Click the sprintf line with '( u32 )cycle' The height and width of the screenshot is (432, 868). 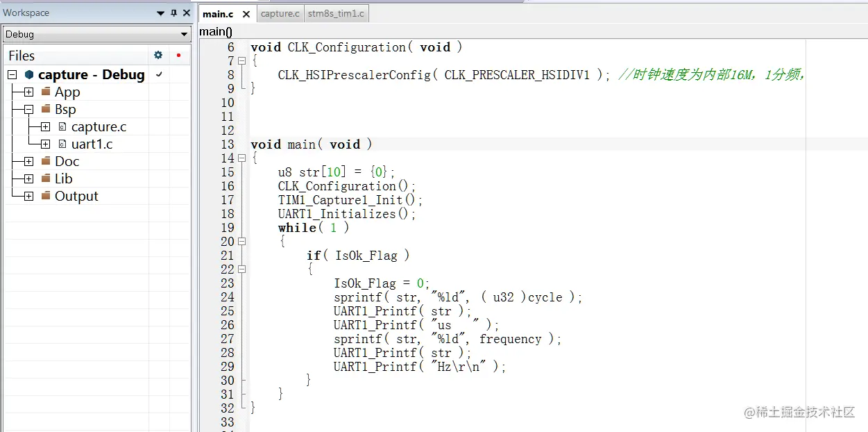(458, 297)
